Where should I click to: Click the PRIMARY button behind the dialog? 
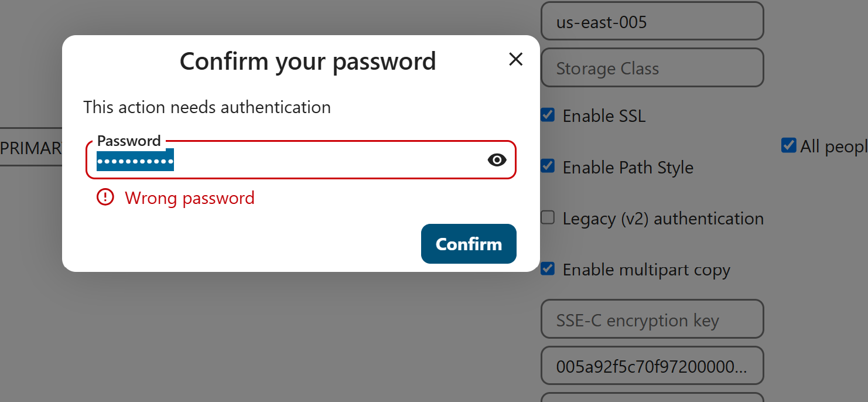click(x=31, y=148)
